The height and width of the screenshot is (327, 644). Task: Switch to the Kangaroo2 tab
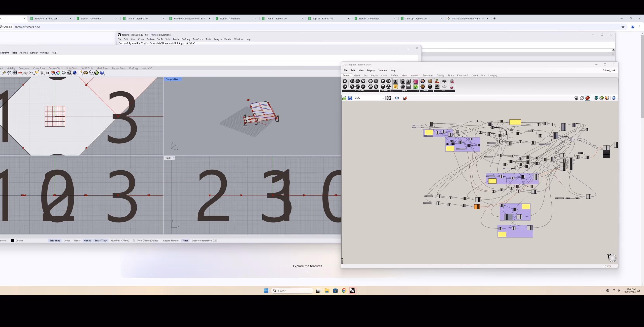[x=462, y=76]
